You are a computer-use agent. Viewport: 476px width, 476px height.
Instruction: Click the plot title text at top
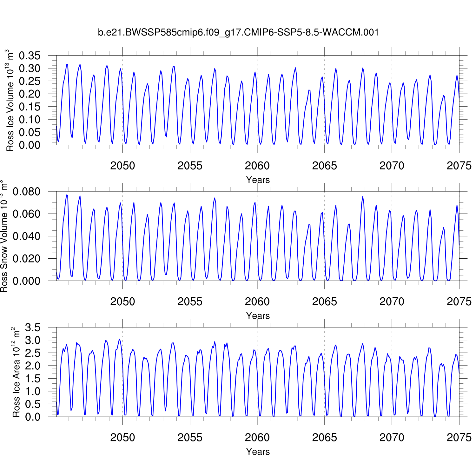tap(238, 32)
